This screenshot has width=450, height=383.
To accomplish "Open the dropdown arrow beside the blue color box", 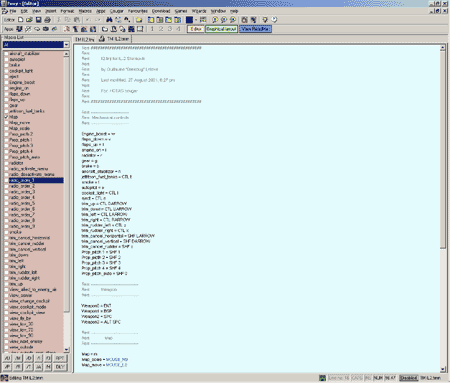I will click(x=196, y=20).
